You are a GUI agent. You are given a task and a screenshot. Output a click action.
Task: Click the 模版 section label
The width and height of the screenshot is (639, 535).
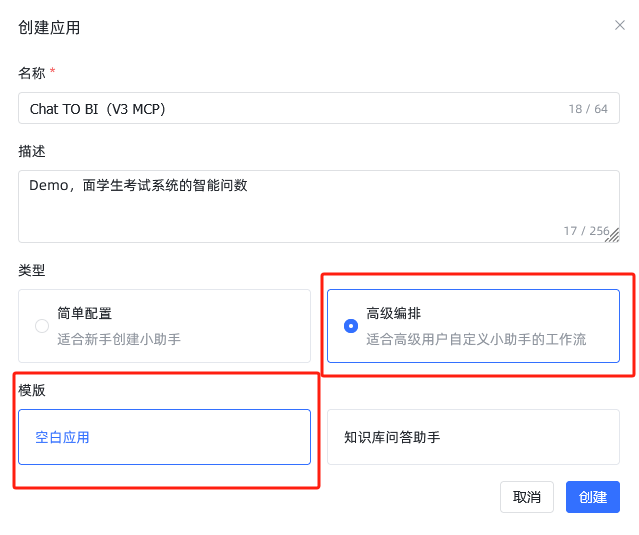pos(32,390)
